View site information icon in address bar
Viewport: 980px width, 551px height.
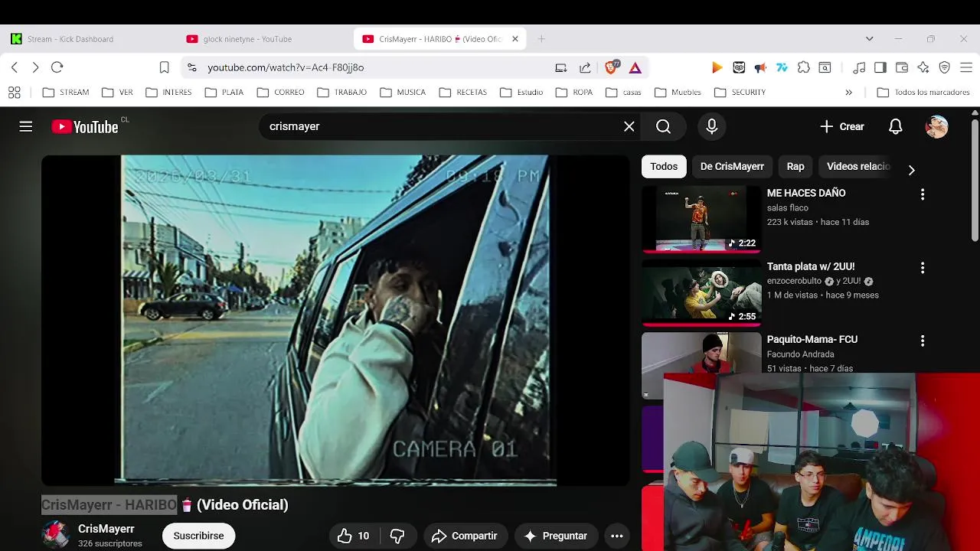pyautogui.click(x=191, y=67)
